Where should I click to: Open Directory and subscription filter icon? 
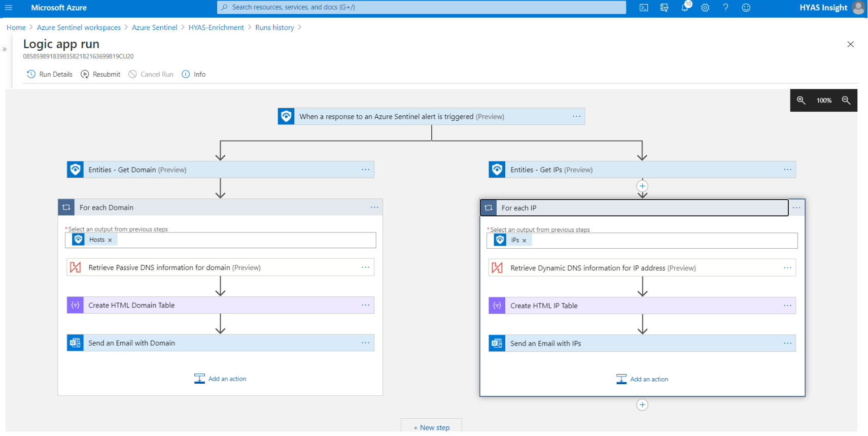coord(664,8)
